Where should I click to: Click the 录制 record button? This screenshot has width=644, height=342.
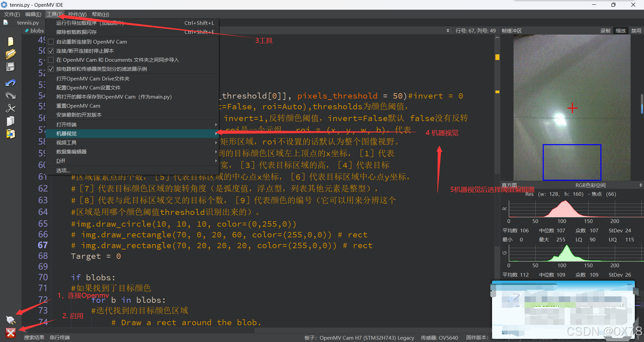(x=605, y=31)
